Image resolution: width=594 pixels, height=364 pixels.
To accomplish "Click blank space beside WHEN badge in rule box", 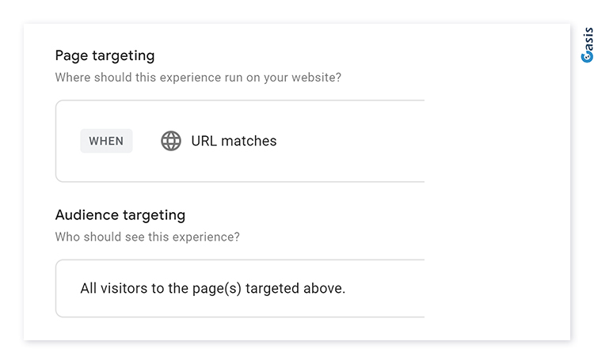I will tap(147, 141).
